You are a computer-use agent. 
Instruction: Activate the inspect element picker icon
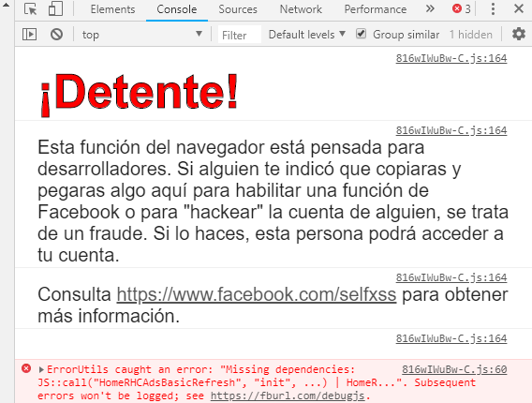click(31, 9)
